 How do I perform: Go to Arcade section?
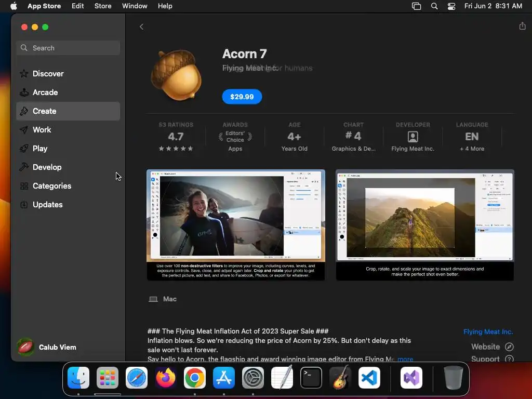click(x=68, y=92)
